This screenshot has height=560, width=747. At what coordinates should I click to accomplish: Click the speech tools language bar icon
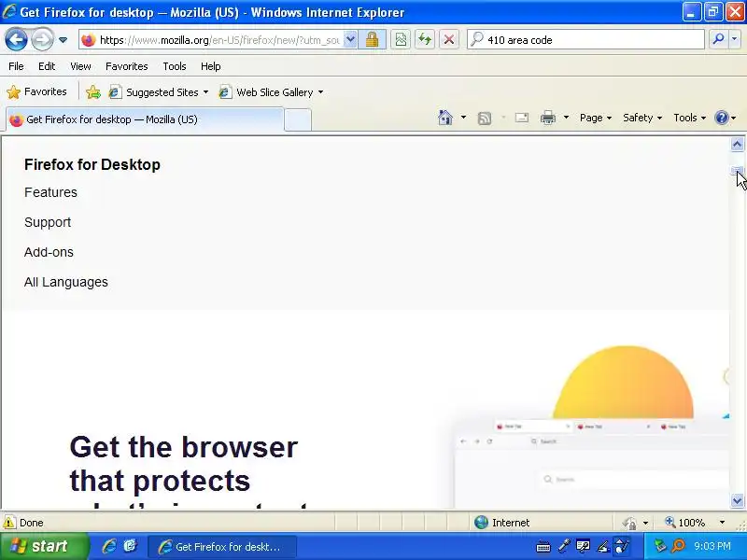pyautogui.click(x=583, y=546)
